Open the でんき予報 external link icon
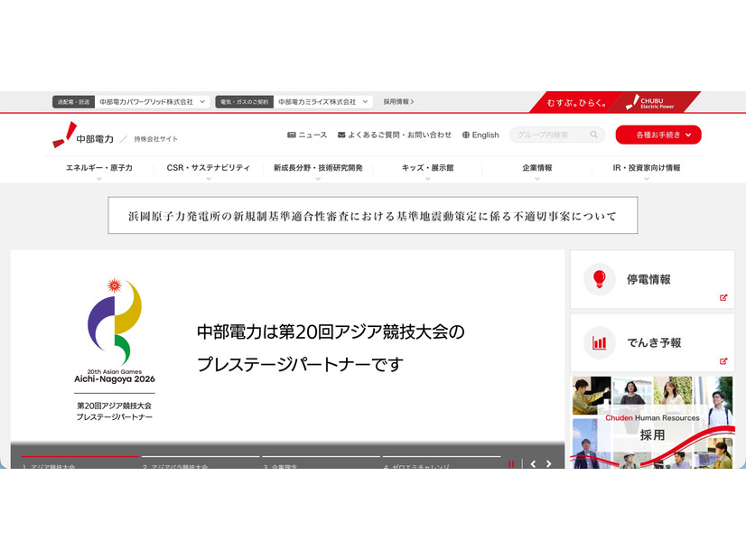746x560 pixels. click(x=723, y=361)
